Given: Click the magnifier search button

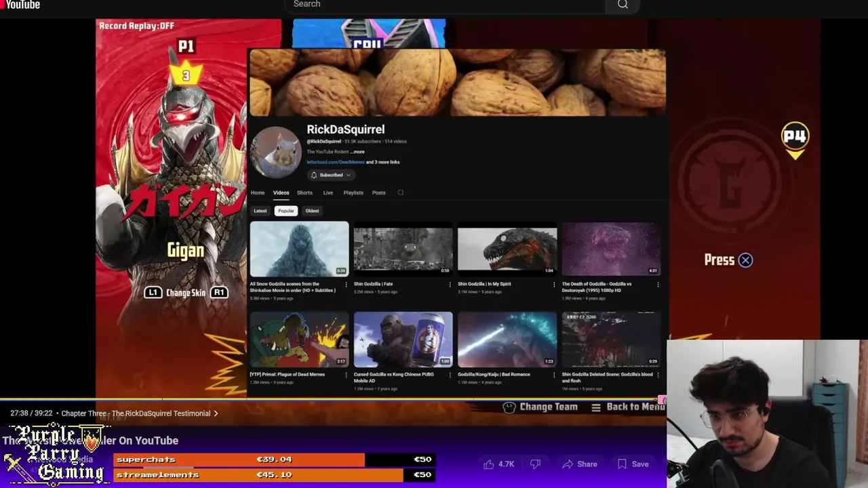Looking at the screenshot, I should pos(623,5).
